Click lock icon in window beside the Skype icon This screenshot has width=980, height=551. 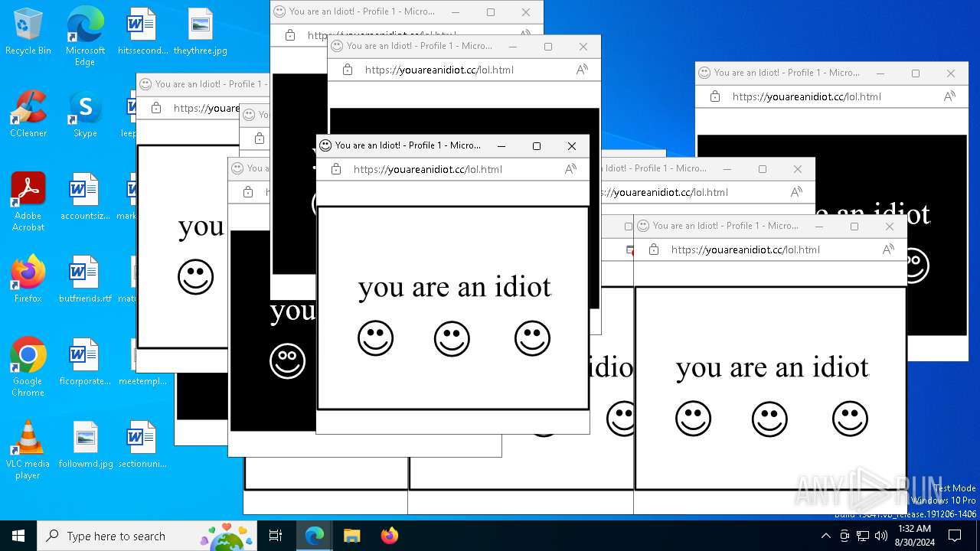156,108
